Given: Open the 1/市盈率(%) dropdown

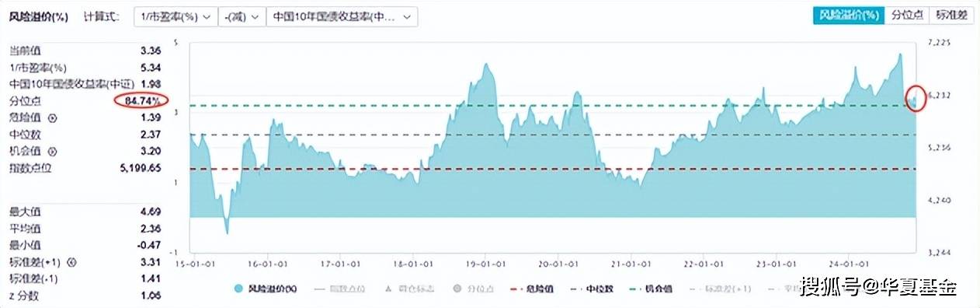Looking at the screenshot, I should (x=175, y=16).
